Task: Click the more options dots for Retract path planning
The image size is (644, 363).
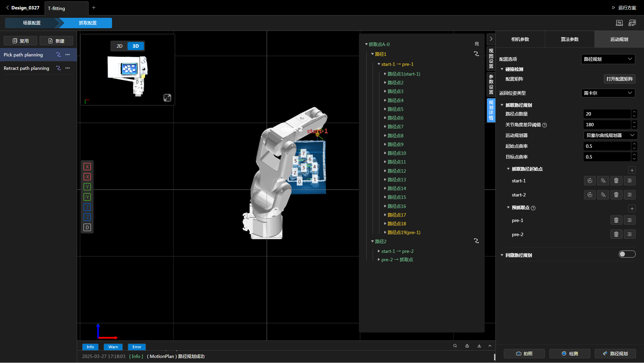Action: [68, 68]
